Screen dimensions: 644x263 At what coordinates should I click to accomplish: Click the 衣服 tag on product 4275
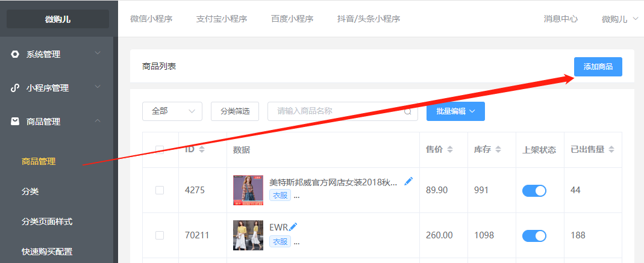280,196
